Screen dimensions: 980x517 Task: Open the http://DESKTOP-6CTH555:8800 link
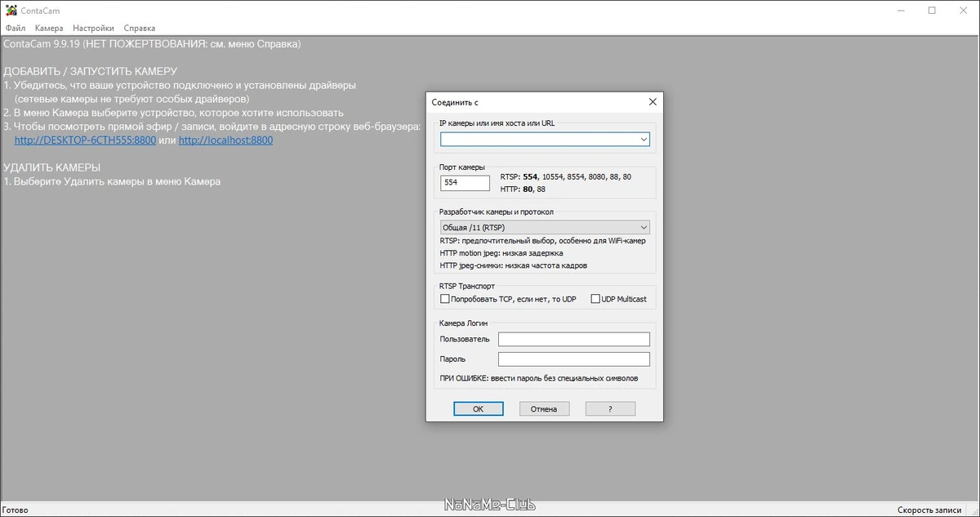[x=85, y=140]
